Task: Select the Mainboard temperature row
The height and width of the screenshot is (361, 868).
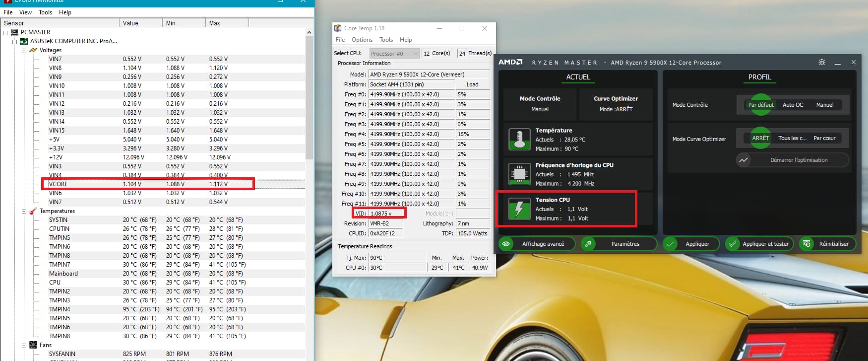Action: click(x=176, y=274)
